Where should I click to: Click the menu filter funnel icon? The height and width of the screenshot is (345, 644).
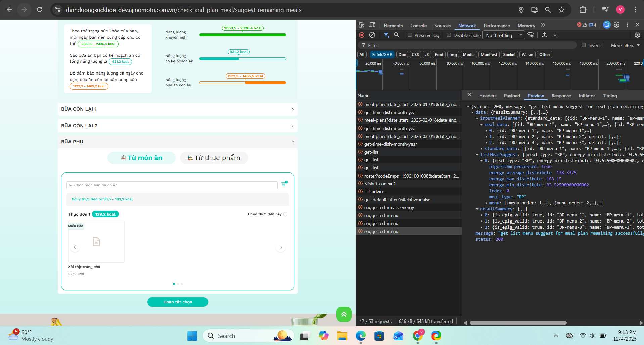click(284, 184)
